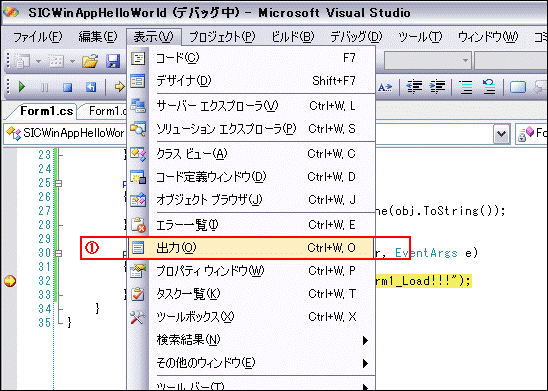
Task: Click the Add New Item toolbar icon
Action: [x=56, y=61]
